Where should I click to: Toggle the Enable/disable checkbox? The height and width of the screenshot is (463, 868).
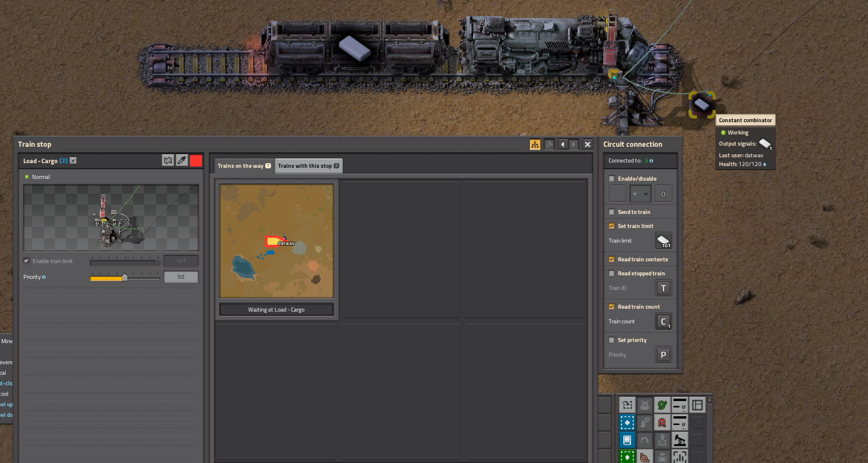(x=612, y=179)
